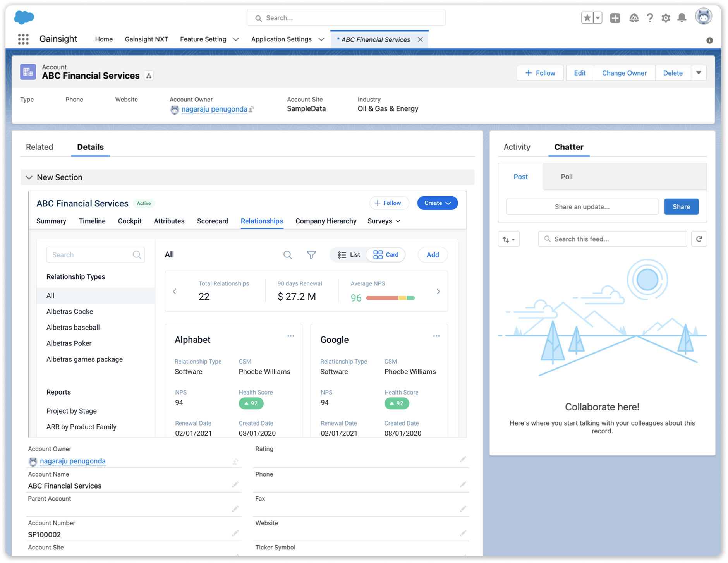Open the notifications bell
This screenshot has height=563, width=728.
682,18
